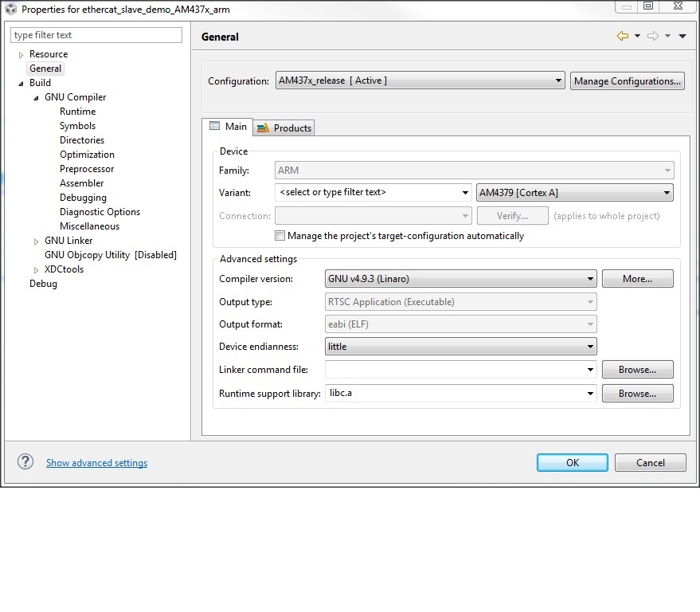Screen dimensions: 700x612
Task: Expand the GNU Linker tree node
Action: coord(36,241)
